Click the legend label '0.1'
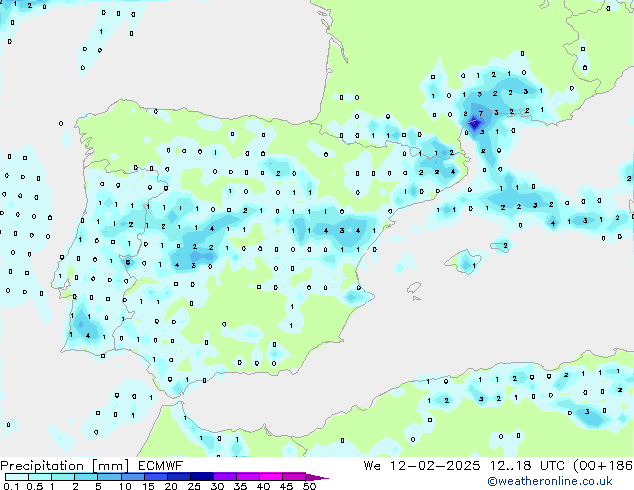The width and height of the screenshot is (634, 490). pyautogui.click(x=11, y=486)
